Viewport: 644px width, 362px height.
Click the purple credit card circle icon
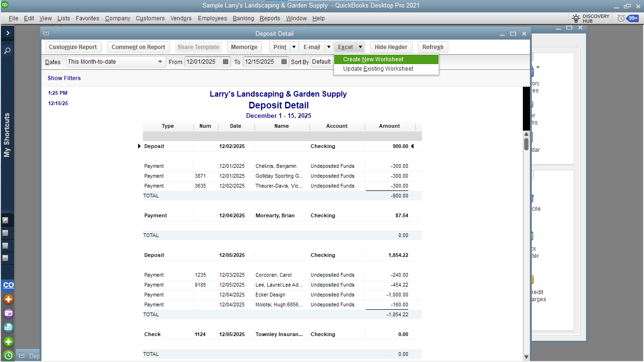click(8, 313)
